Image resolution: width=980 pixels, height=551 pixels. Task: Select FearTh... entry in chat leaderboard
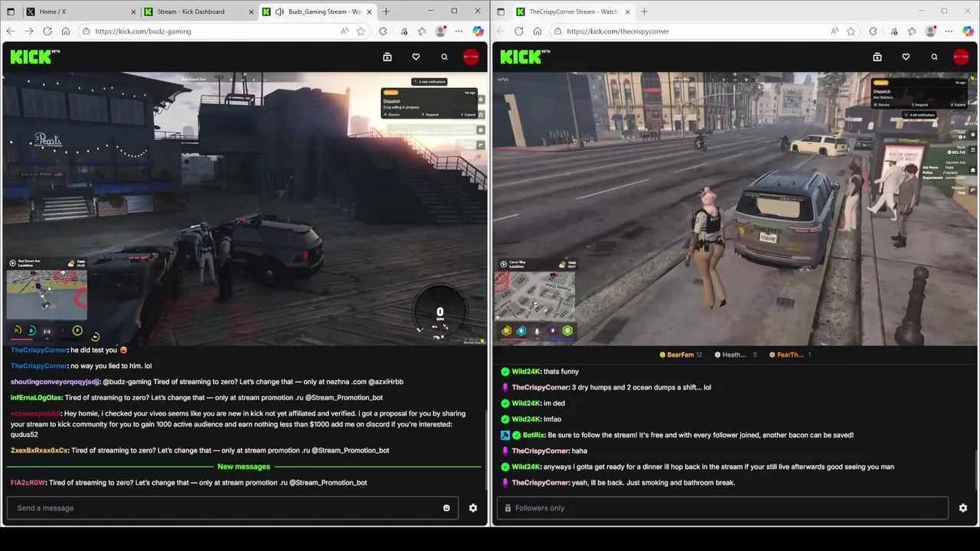(x=790, y=355)
